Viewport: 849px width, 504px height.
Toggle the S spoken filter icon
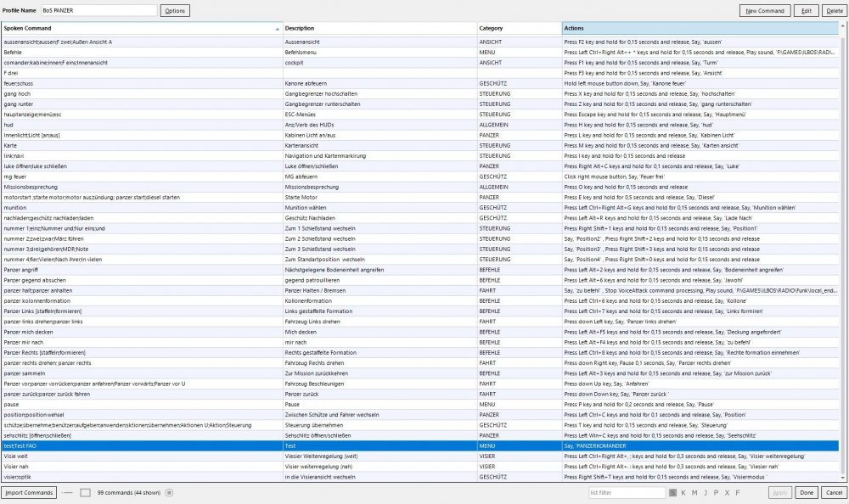[x=672, y=492]
